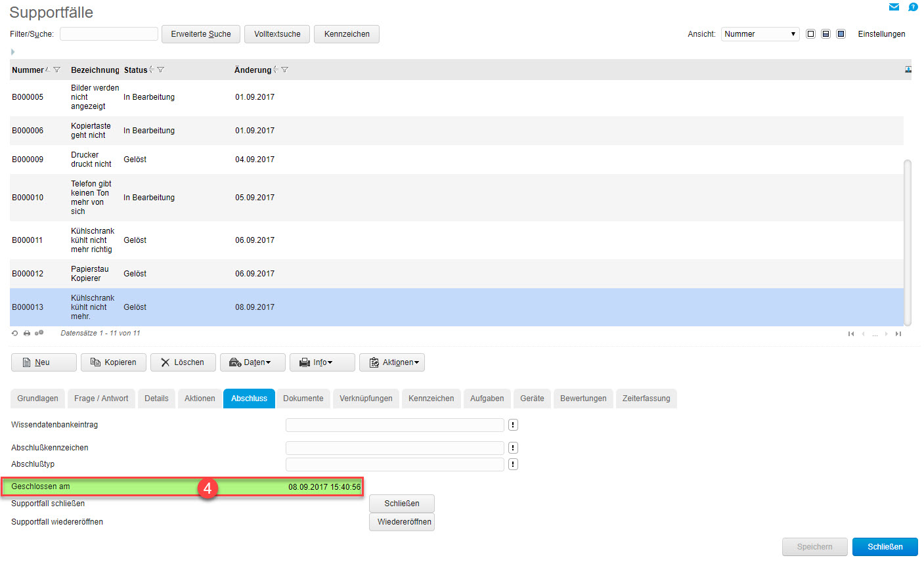The width and height of the screenshot is (924, 562).
Task: Click the Abschlußtyp input field
Action: pos(395,464)
